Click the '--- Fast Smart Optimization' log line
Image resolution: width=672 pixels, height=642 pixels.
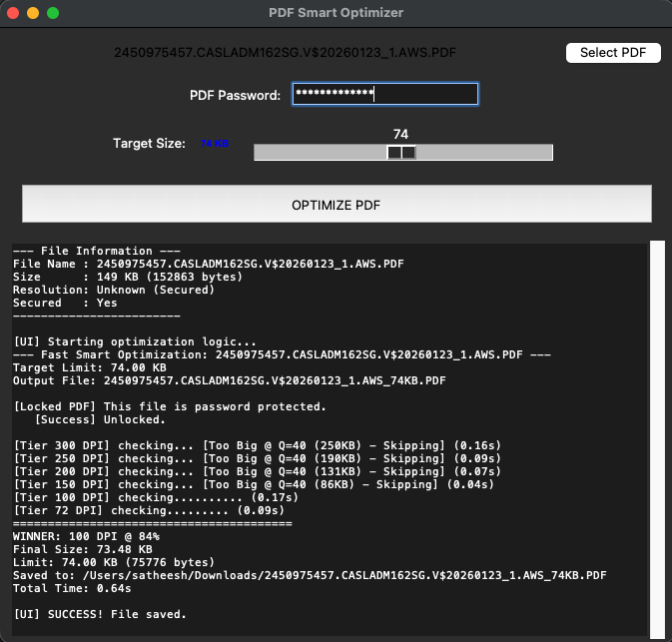click(x=282, y=354)
